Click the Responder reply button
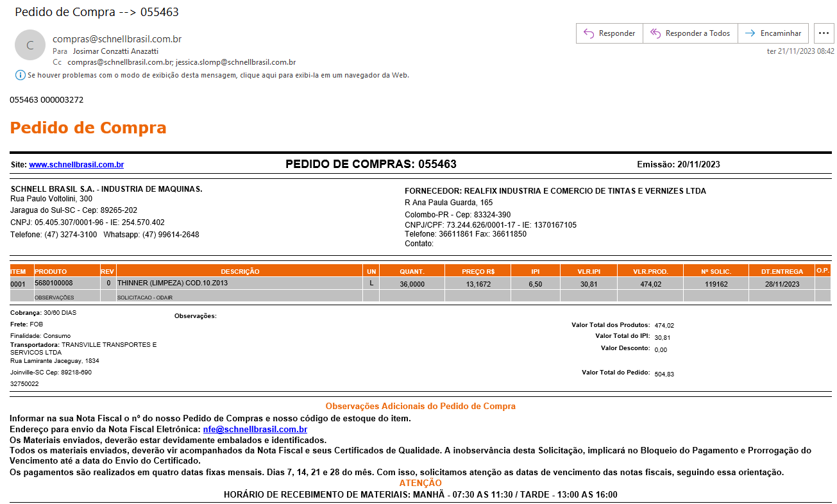This screenshot has width=837, height=504. 609,33
